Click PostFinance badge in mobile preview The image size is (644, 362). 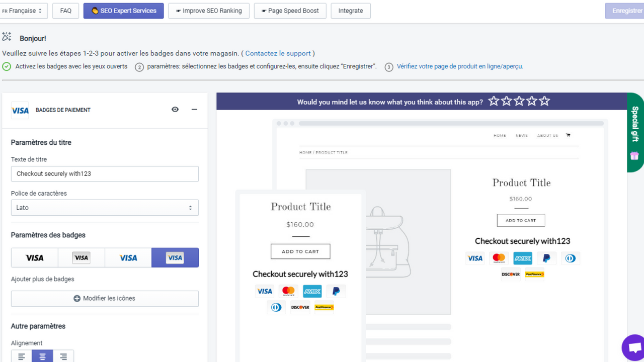[x=324, y=307]
